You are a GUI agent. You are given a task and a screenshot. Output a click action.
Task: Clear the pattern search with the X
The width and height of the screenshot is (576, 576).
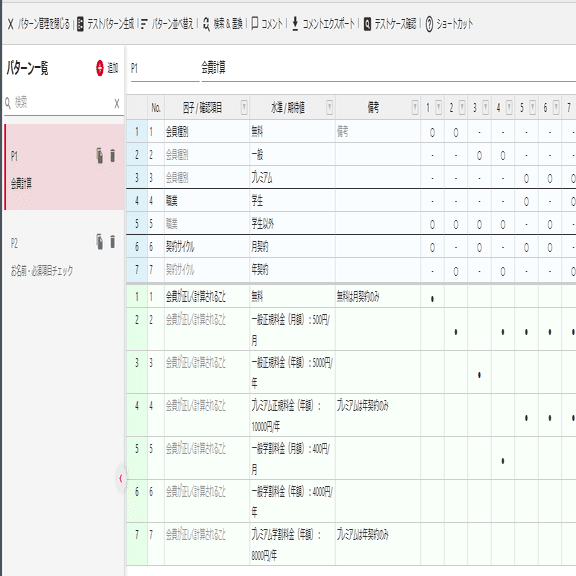117,104
